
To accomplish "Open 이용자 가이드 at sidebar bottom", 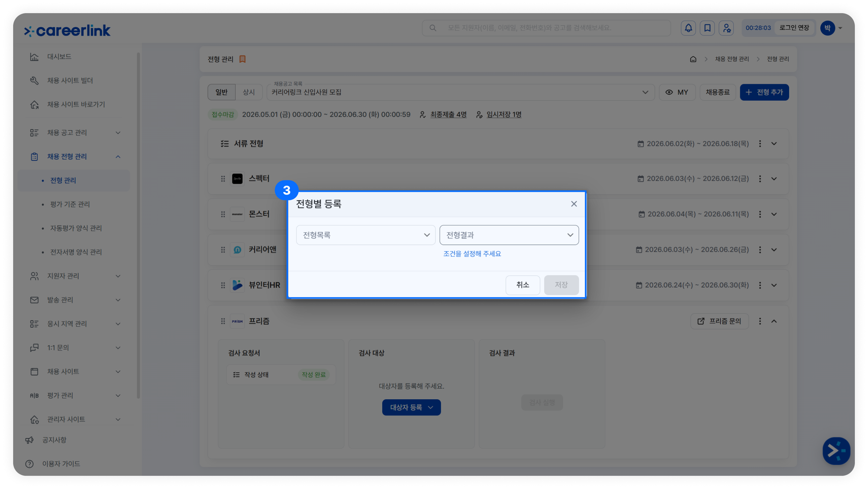I will click(x=61, y=464).
